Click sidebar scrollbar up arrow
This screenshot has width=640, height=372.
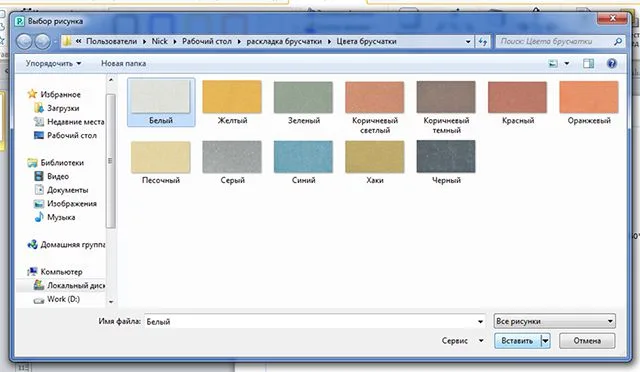(111, 80)
